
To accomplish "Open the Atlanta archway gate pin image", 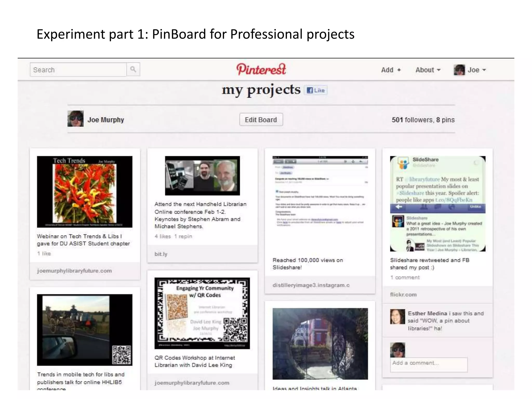I will pyautogui.click(x=320, y=344).
